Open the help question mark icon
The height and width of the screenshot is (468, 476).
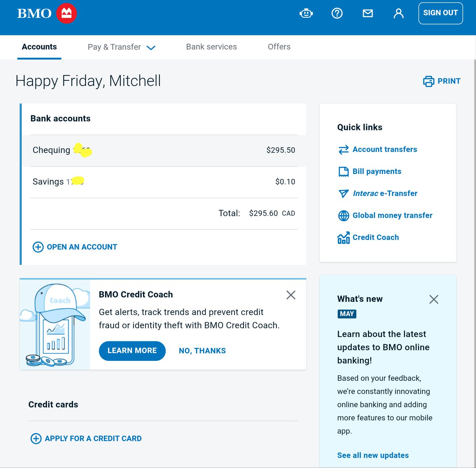pyautogui.click(x=337, y=13)
